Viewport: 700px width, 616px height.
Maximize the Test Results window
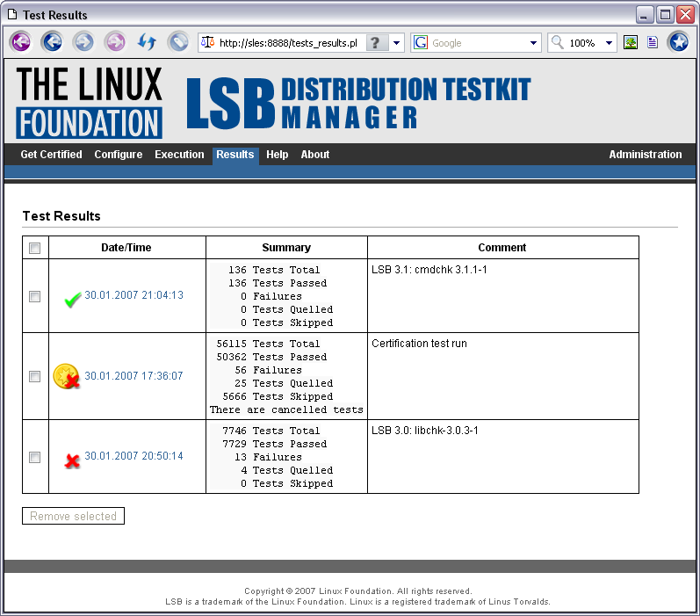pyautogui.click(x=665, y=15)
